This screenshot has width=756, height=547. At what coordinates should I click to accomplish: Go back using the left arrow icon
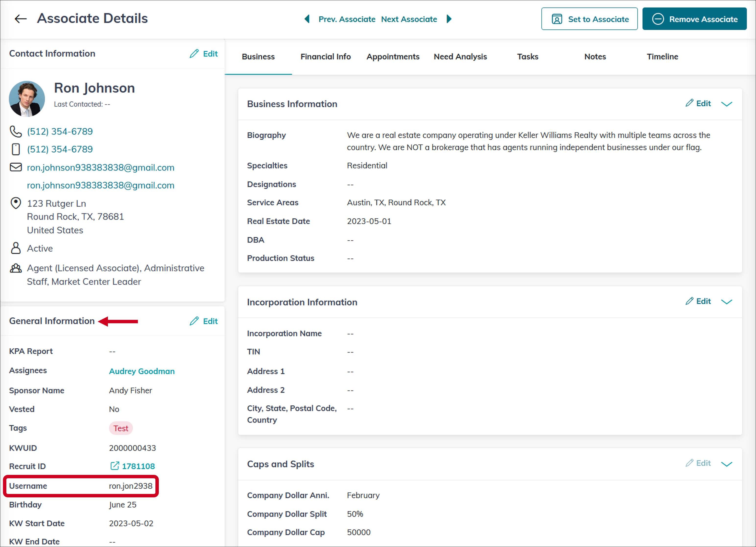point(21,19)
